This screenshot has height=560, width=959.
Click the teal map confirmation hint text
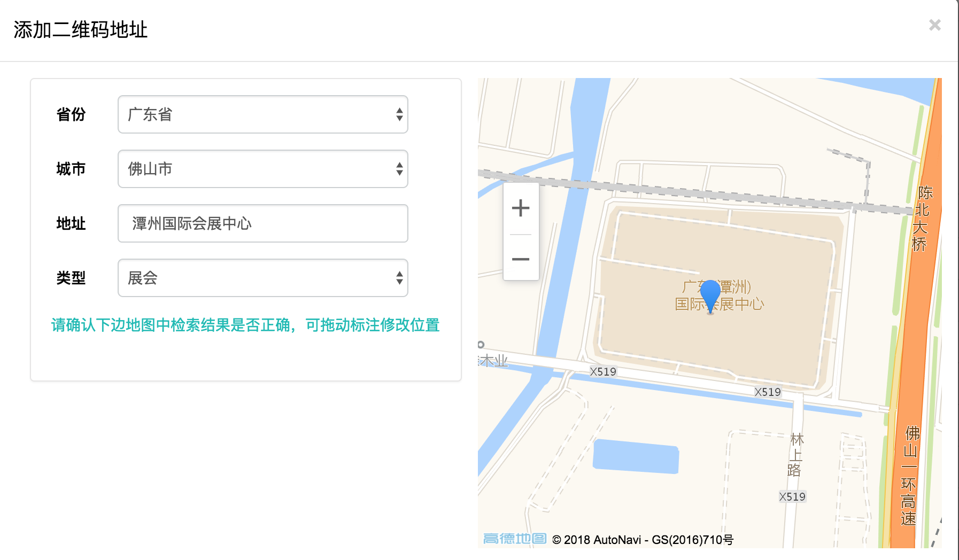pyautogui.click(x=245, y=325)
